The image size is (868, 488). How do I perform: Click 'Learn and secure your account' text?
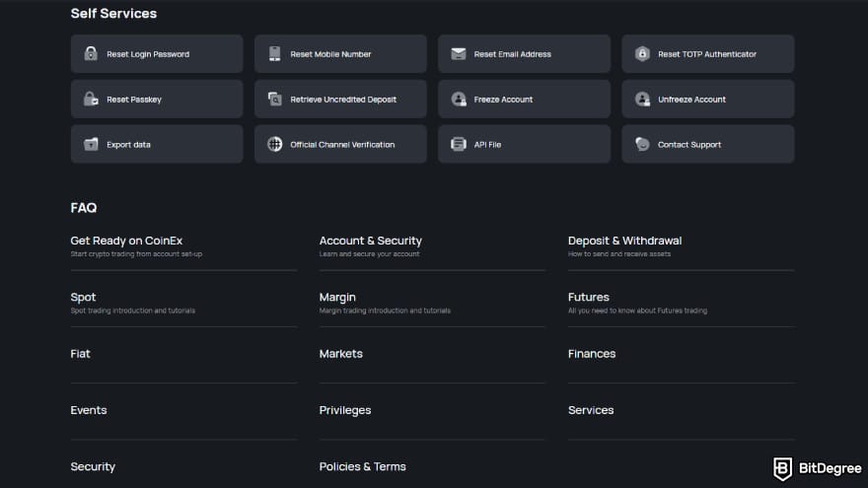click(369, 254)
